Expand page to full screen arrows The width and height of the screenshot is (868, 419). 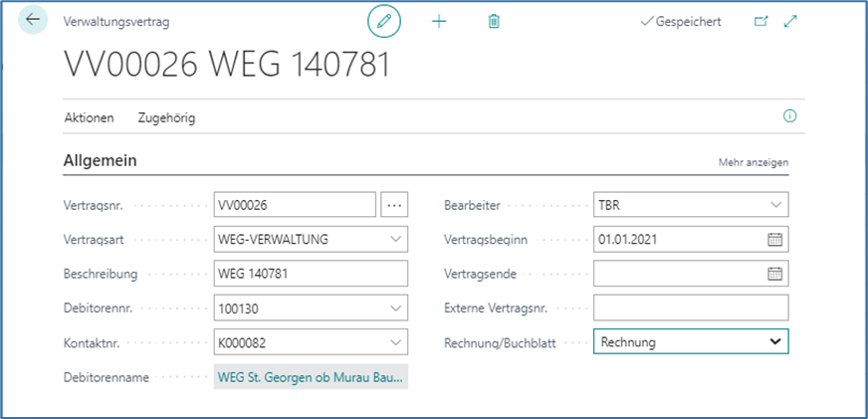point(790,22)
